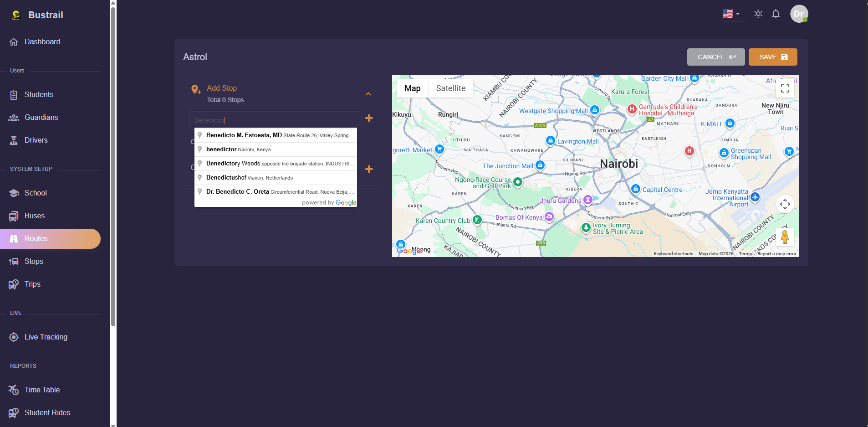Click the Drivers sidebar icon
Viewport: 868px width, 427px height.
pos(14,140)
